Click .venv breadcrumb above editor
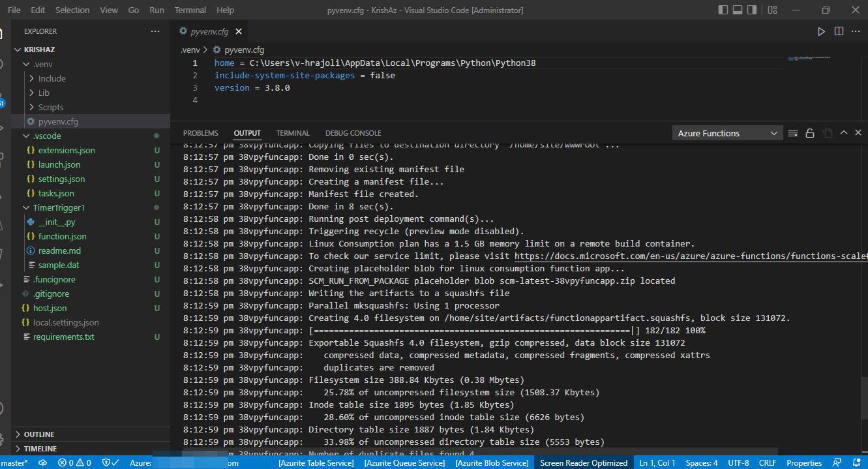868x469 pixels. [x=190, y=50]
